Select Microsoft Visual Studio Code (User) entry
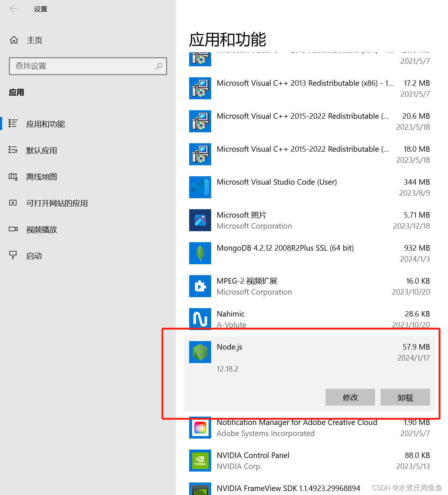This screenshot has height=495, width=448. coord(309,187)
